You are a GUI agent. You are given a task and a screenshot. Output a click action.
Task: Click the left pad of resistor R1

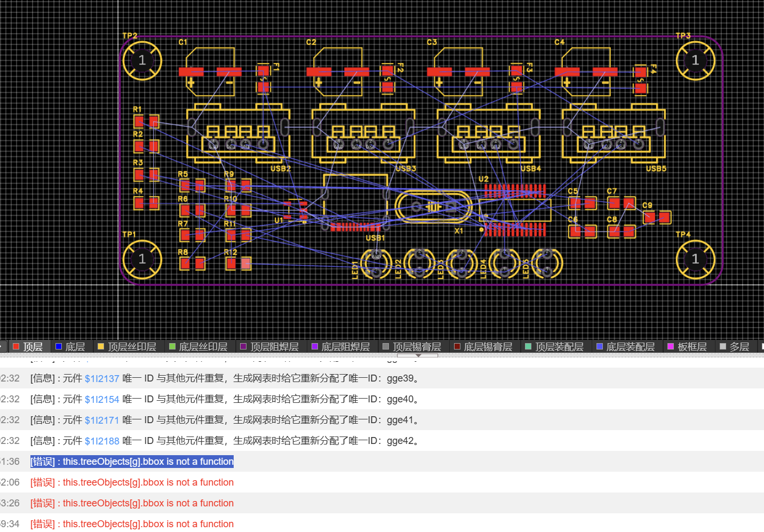(139, 122)
